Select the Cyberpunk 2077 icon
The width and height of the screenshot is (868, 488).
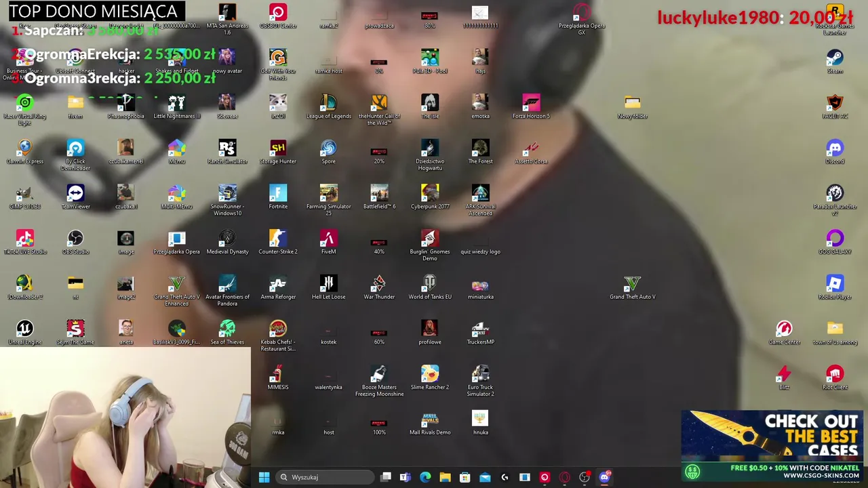tap(430, 197)
